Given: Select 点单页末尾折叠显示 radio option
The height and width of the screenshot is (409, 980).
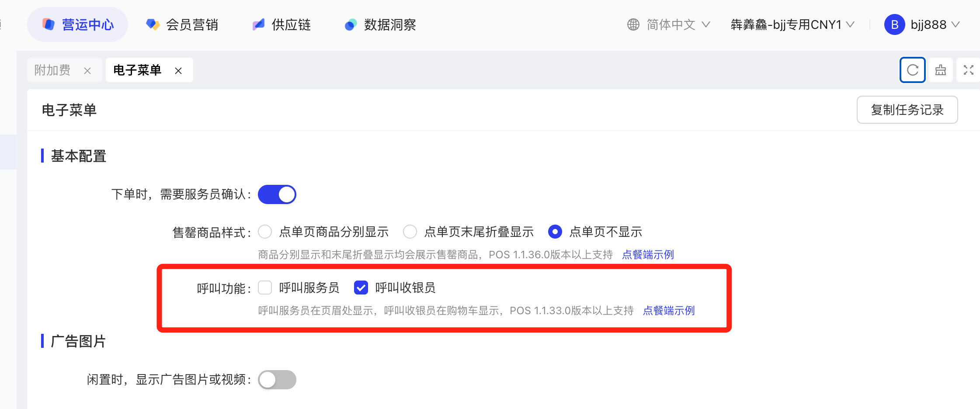Looking at the screenshot, I should click(x=410, y=232).
